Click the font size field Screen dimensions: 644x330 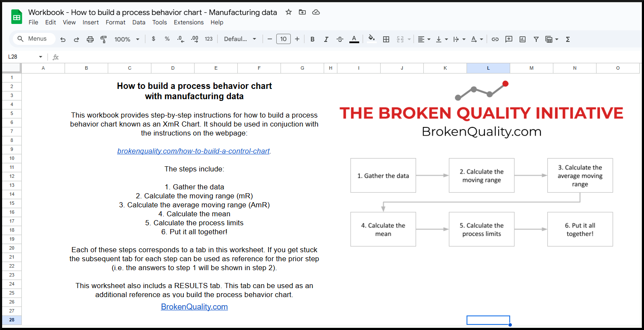point(284,39)
